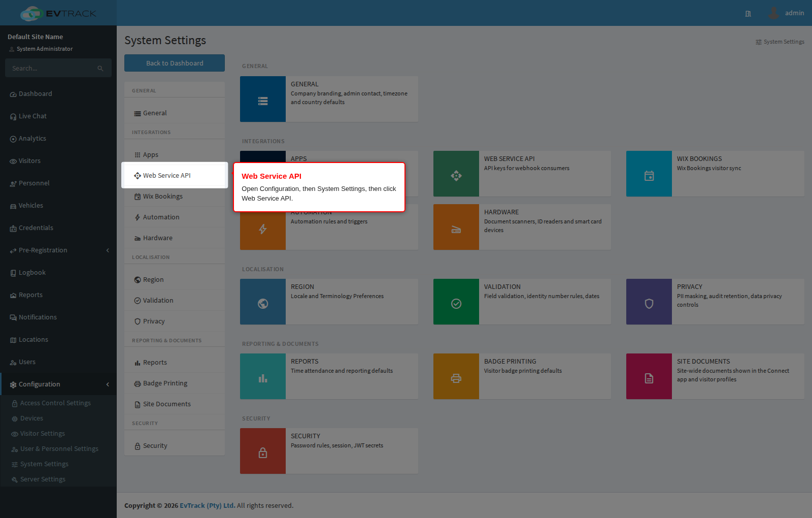Click the Wix Bookings card calendar icon
The width and height of the screenshot is (812, 518).
pyautogui.click(x=649, y=176)
